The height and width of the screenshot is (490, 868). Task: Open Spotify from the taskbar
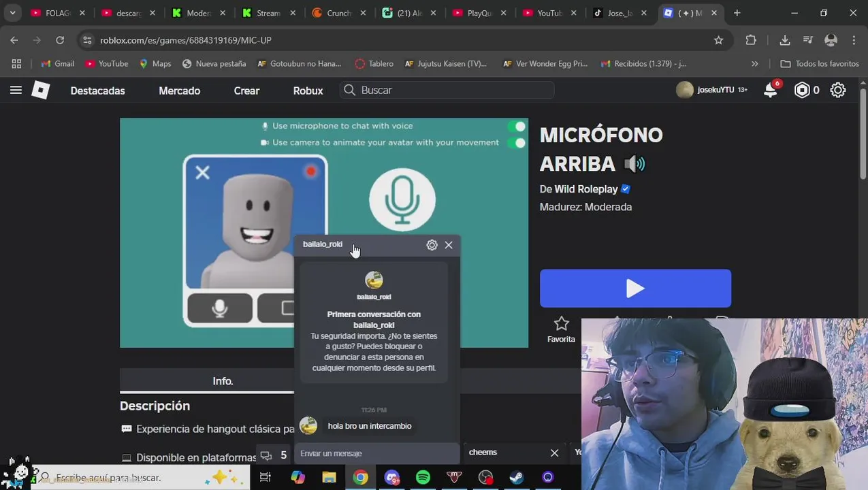(x=423, y=478)
